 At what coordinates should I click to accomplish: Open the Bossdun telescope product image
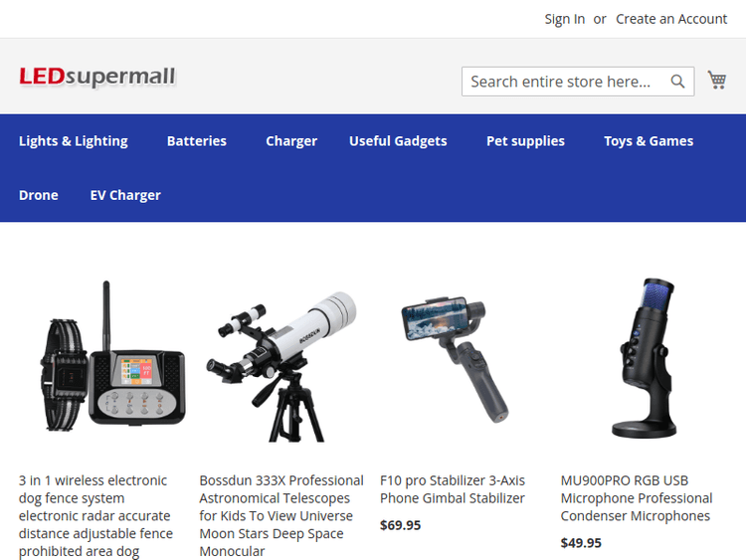coord(281,363)
